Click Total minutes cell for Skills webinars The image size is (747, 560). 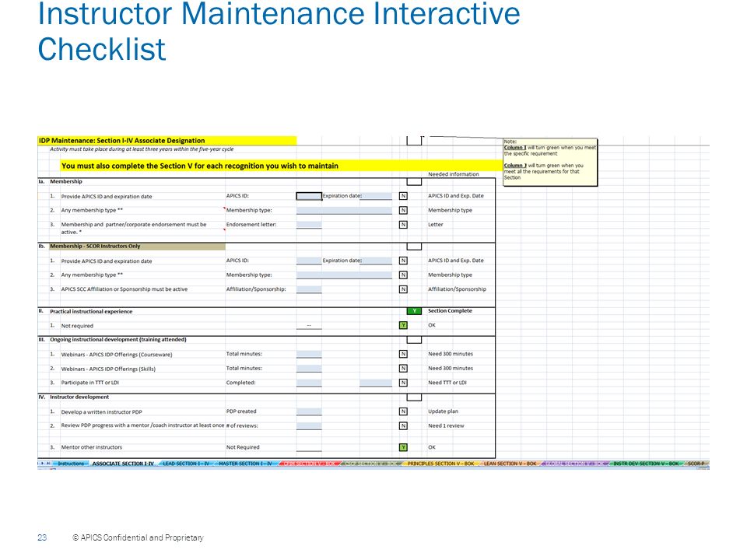click(309, 368)
